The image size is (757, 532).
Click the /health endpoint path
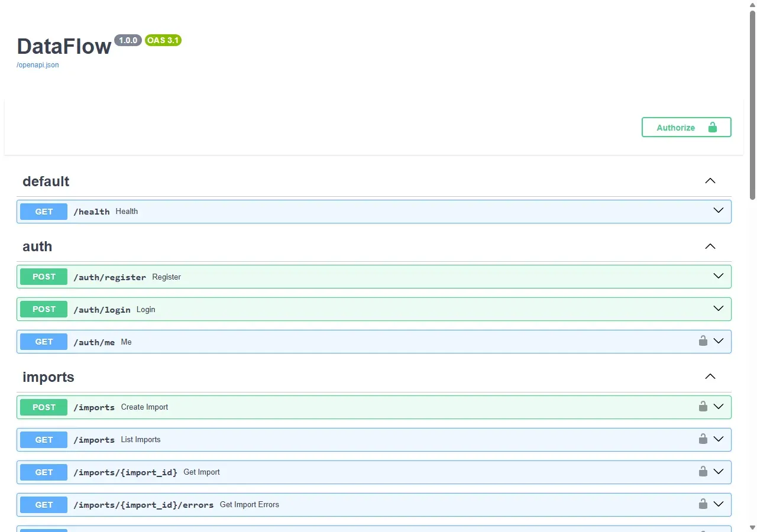click(92, 212)
